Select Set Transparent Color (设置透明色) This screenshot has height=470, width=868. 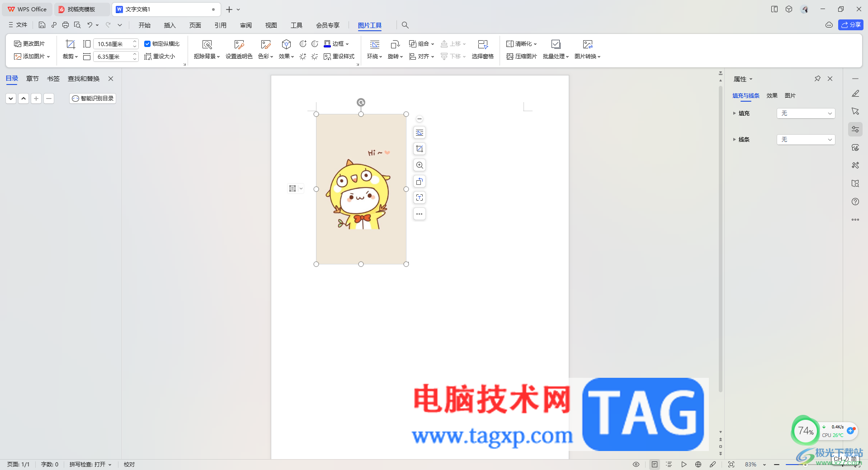(x=239, y=50)
